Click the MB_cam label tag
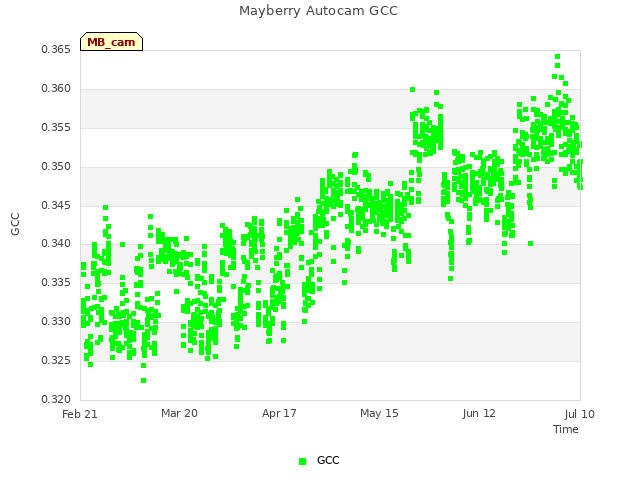This screenshot has width=640, height=480. click(111, 42)
